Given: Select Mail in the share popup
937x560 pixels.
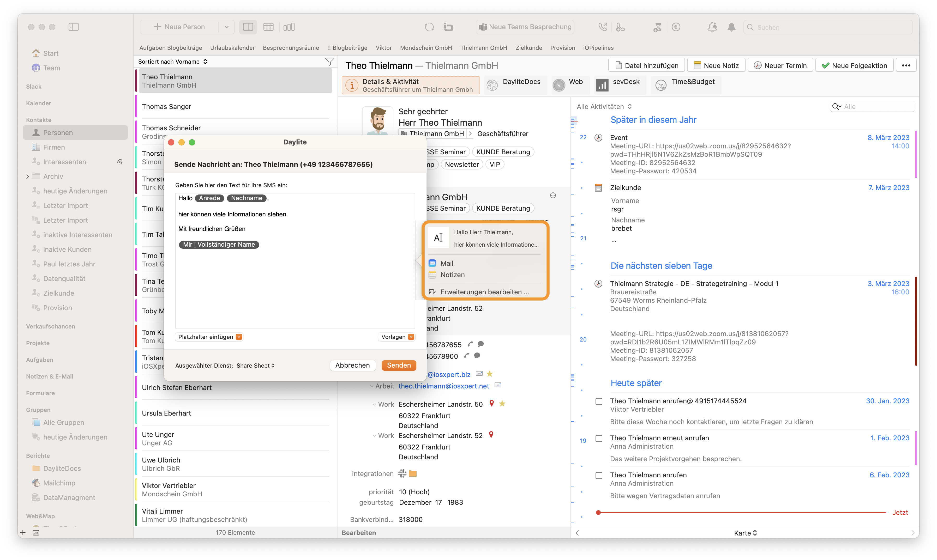Looking at the screenshot, I should coord(447,263).
